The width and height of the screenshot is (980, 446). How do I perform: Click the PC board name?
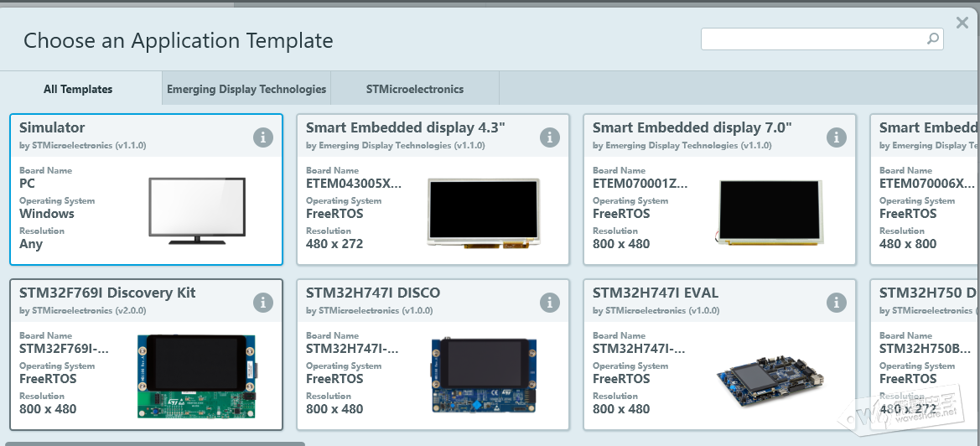(28, 184)
